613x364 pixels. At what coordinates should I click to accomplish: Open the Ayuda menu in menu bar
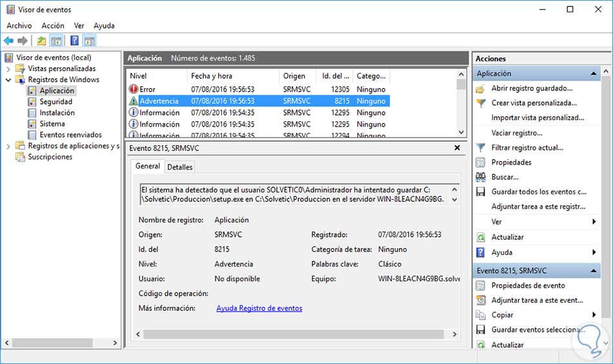[104, 26]
